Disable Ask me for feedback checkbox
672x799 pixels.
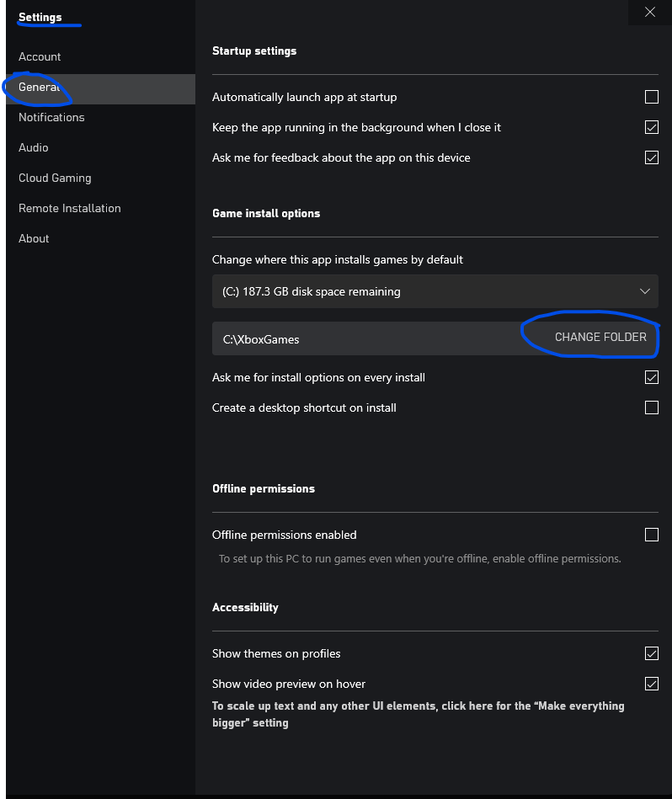[x=651, y=157]
